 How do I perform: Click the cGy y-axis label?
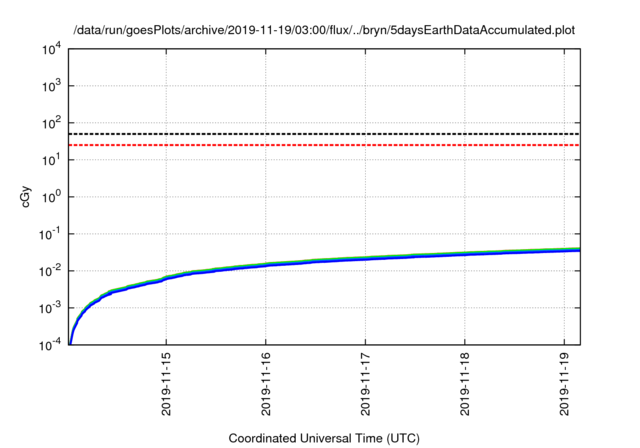coord(26,197)
